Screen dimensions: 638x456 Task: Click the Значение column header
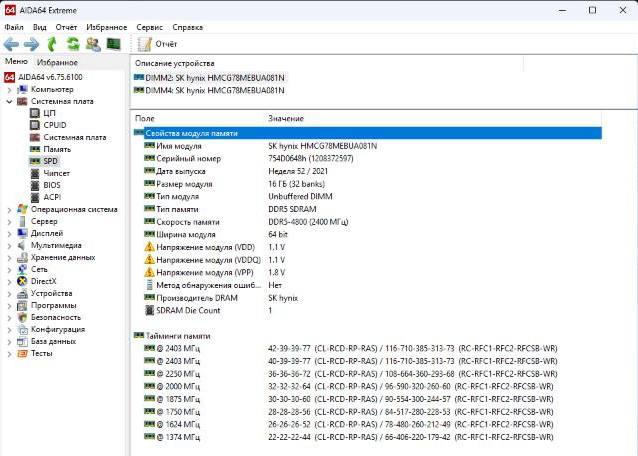pos(286,118)
